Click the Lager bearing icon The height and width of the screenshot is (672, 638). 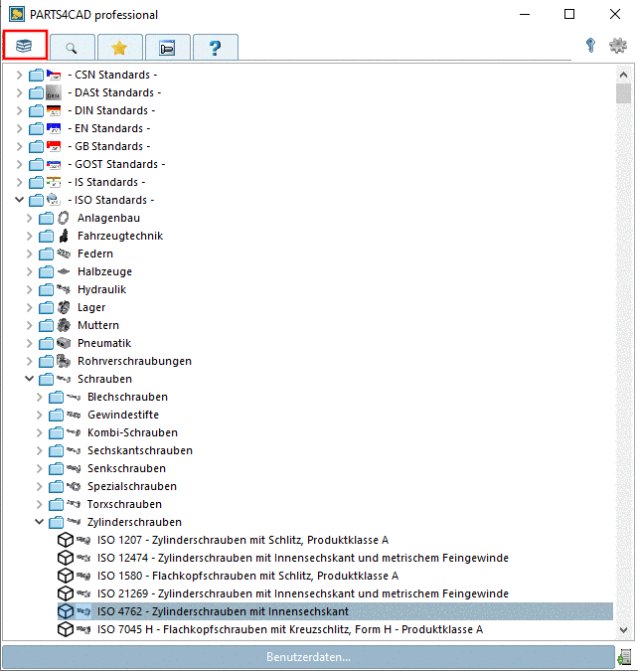(x=64, y=307)
